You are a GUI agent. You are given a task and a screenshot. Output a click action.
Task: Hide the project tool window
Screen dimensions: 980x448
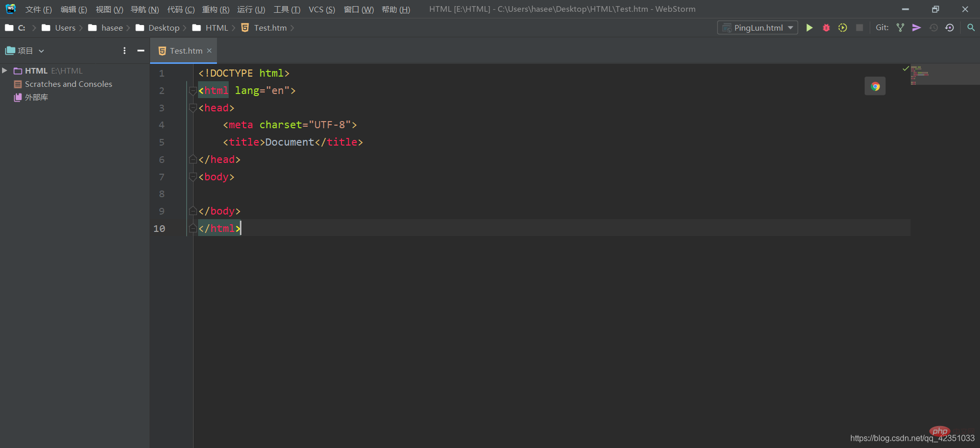point(141,51)
